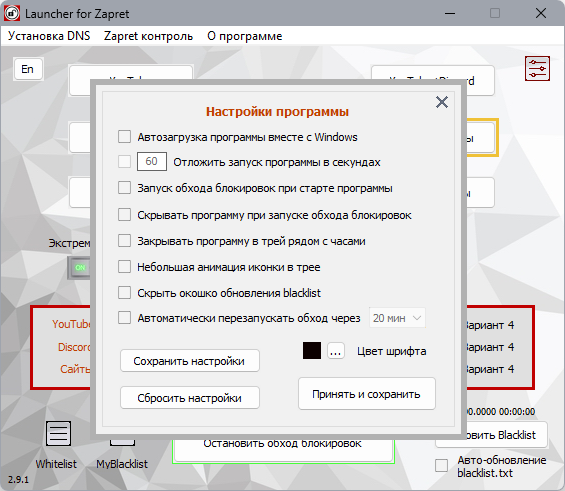Switch language with the En button
Screen dimensions: 565x491
[x=28, y=69]
